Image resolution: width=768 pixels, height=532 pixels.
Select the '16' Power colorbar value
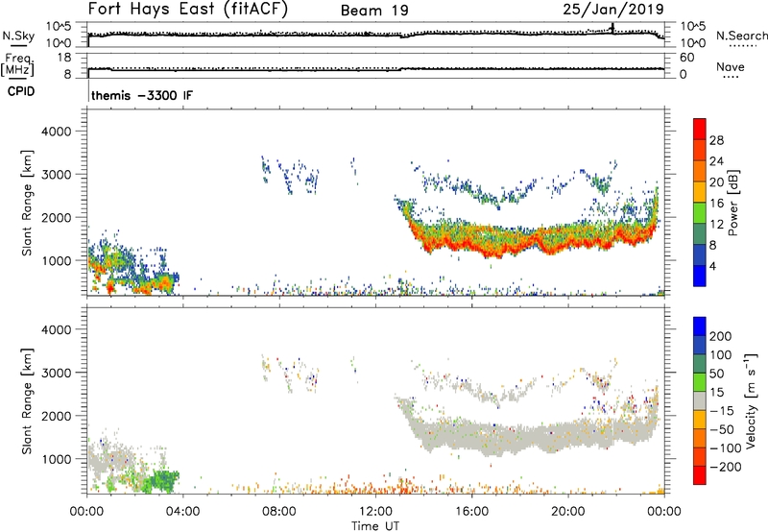(x=716, y=204)
